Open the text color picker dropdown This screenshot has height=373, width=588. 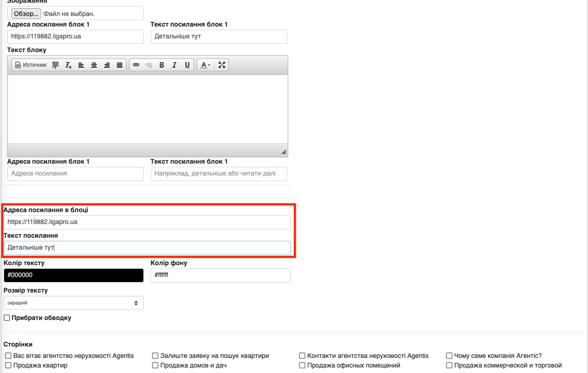(x=206, y=65)
